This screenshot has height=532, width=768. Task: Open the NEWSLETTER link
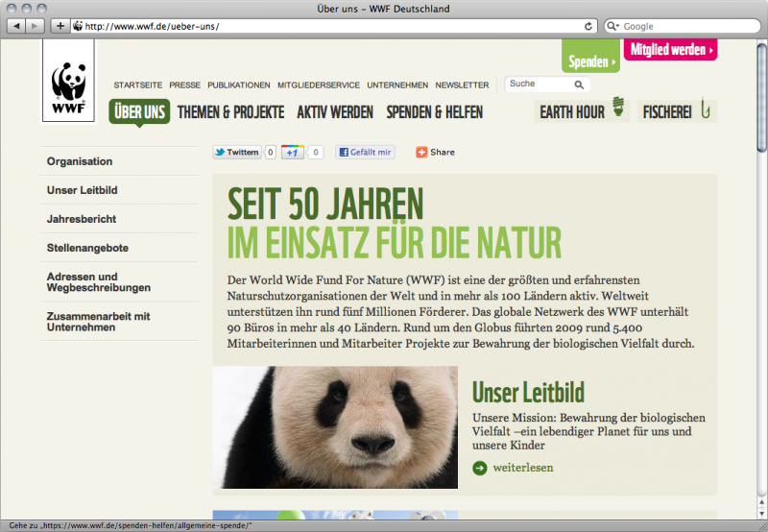pos(462,85)
